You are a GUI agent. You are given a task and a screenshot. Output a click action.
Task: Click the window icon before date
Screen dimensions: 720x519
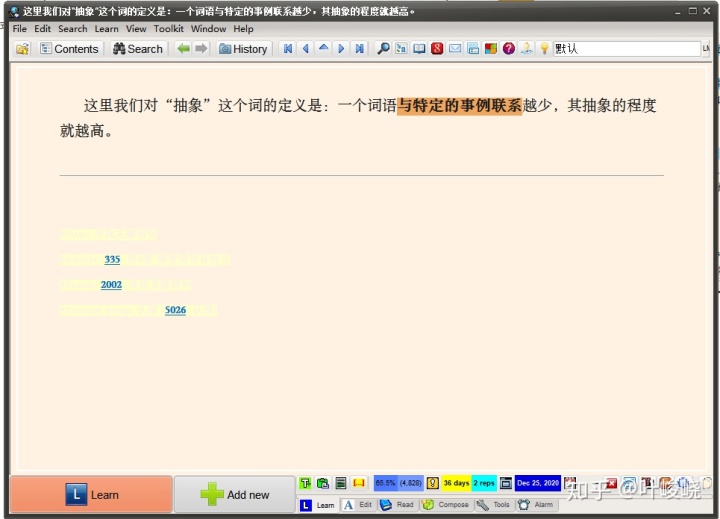(506, 483)
